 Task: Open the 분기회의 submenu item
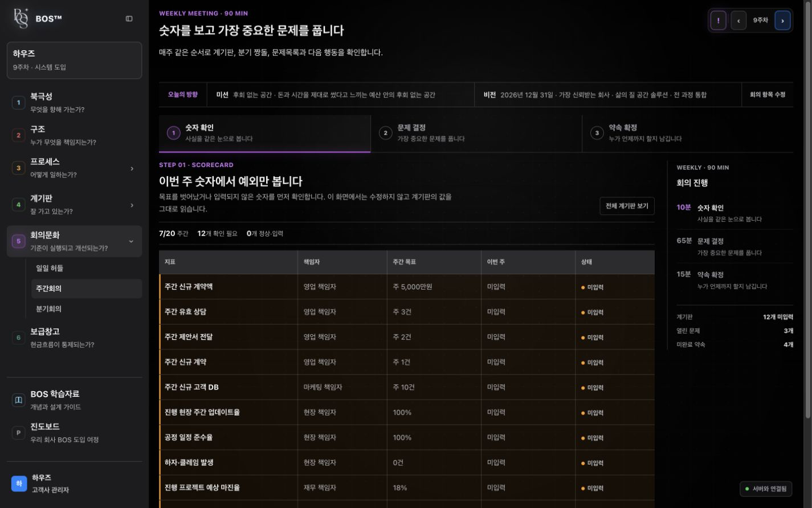coord(86,309)
